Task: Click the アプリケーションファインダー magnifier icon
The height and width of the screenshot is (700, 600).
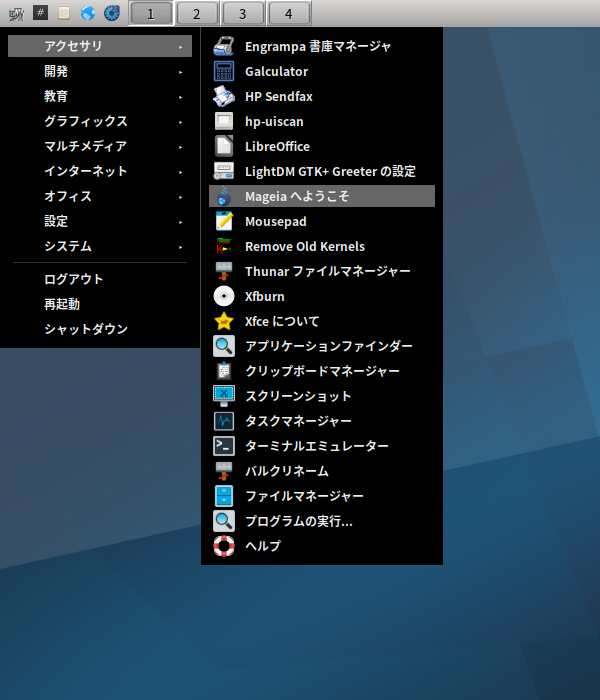Action: (x=224, y=346)
